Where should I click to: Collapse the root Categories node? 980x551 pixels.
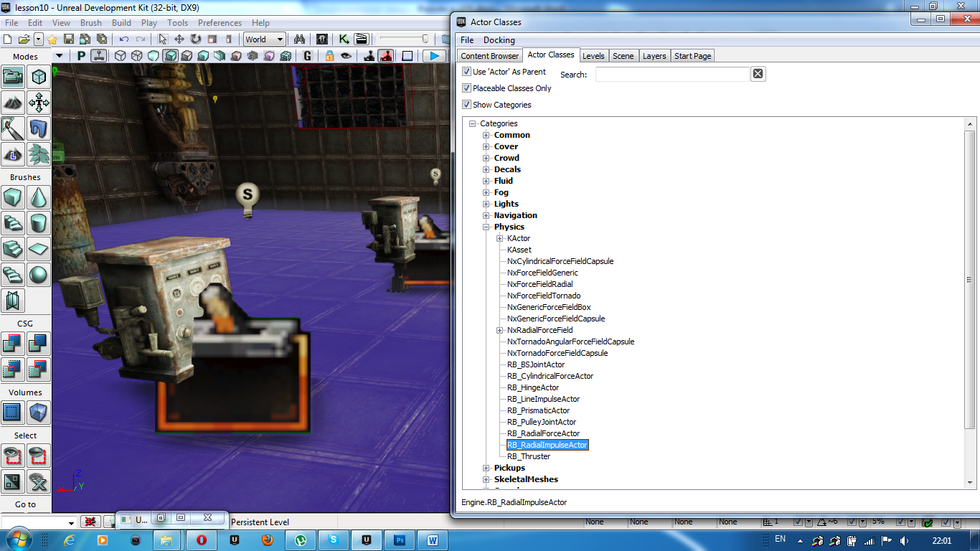(x=473, y=123)
